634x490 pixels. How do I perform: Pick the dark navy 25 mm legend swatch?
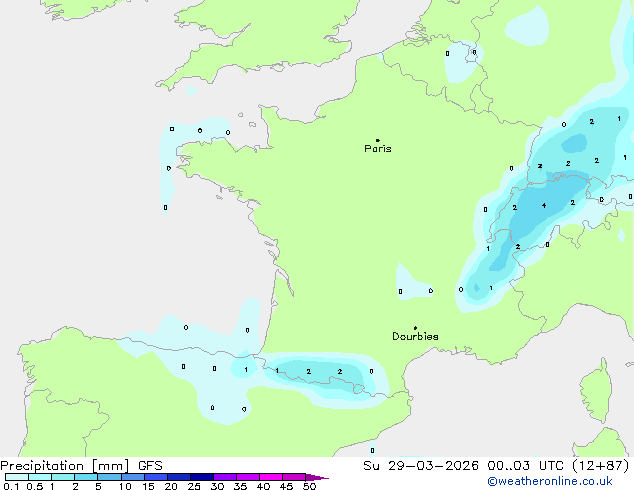[x=202, y=477]
